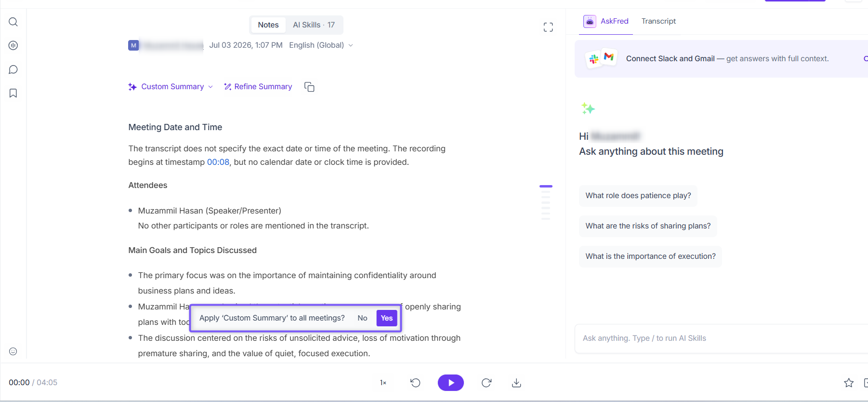Rewind the recording with back arrow

click(x=415, y=383)
